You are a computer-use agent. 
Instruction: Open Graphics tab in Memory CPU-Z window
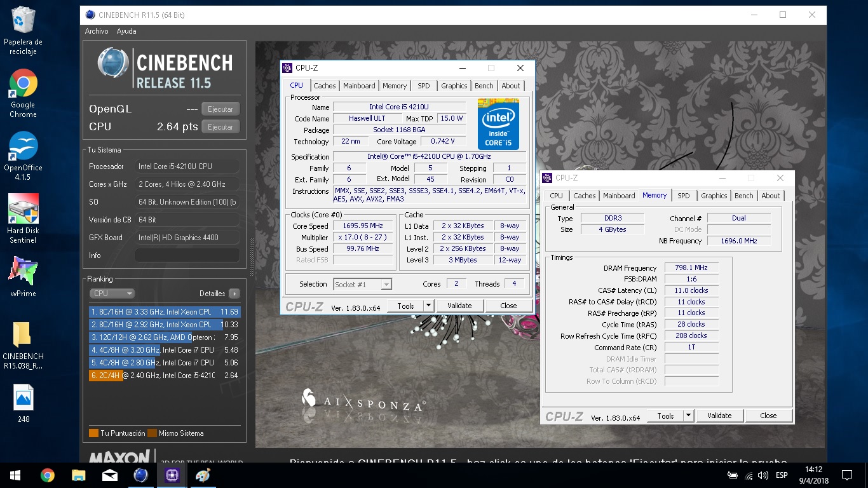(714, 196)
